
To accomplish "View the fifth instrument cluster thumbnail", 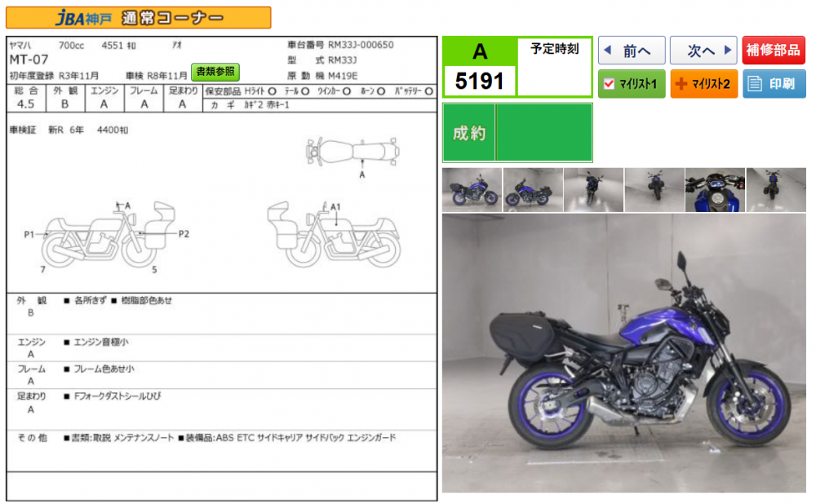I will [715, 190].
